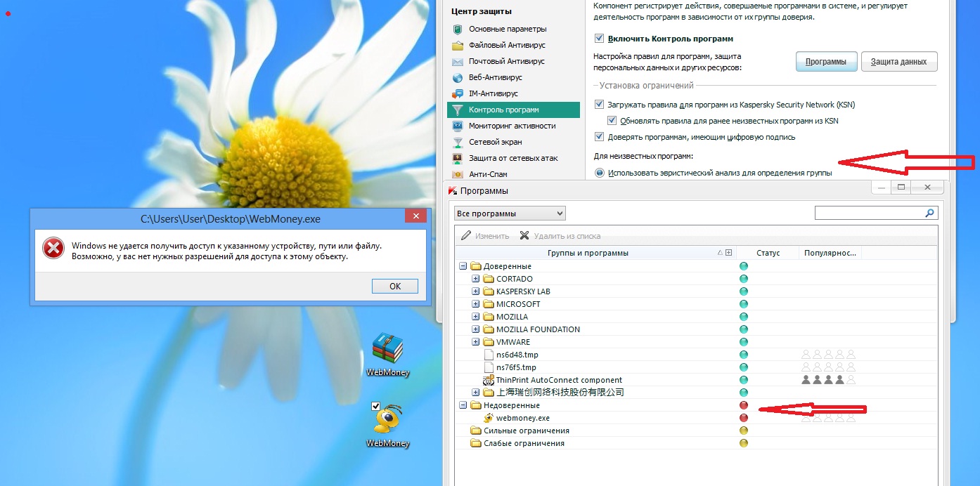This screenshot has width=980, height=486.
Task: Click the Файловый Антивирус folder icon
Action: pyautogui.click(x=458, y=45)
